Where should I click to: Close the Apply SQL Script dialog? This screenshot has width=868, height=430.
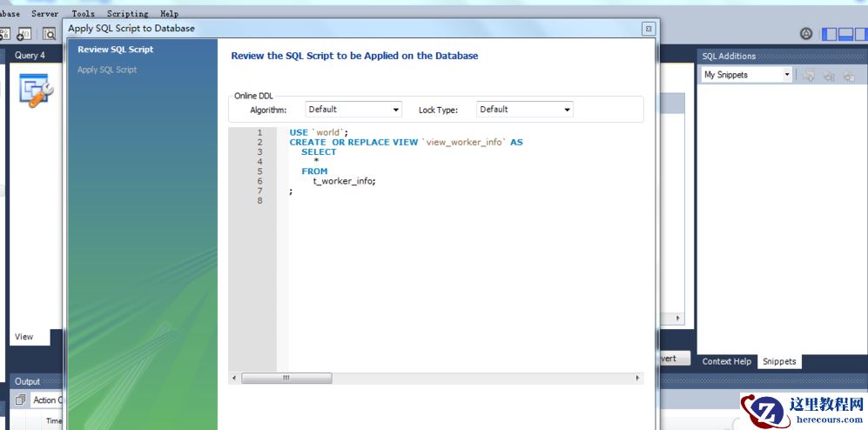[x=648, y=29]
